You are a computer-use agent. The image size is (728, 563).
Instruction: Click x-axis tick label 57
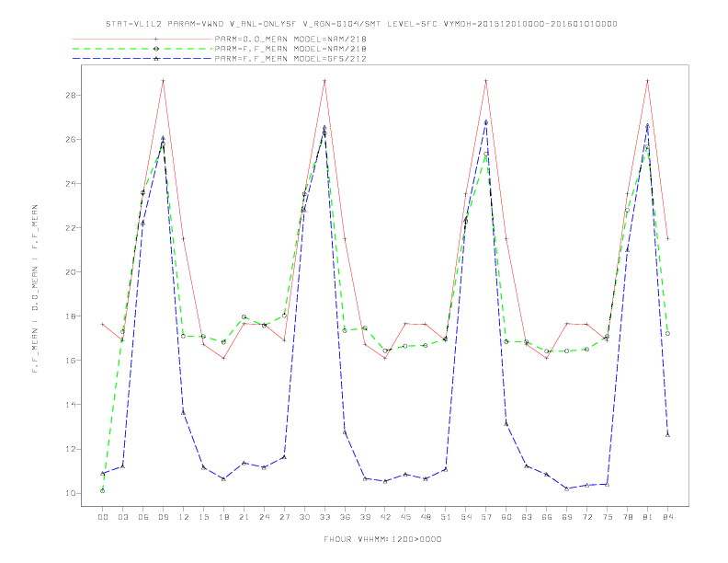click(x=485, y=517)
